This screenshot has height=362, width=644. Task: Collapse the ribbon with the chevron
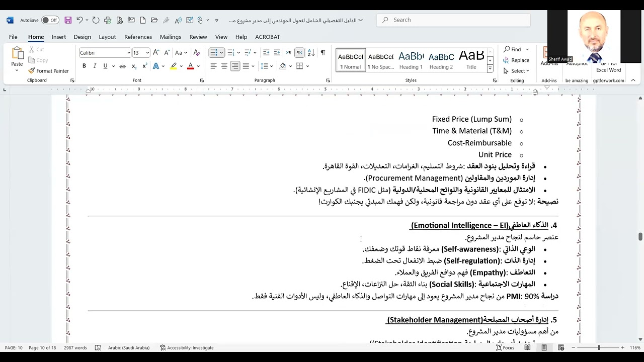633,80
